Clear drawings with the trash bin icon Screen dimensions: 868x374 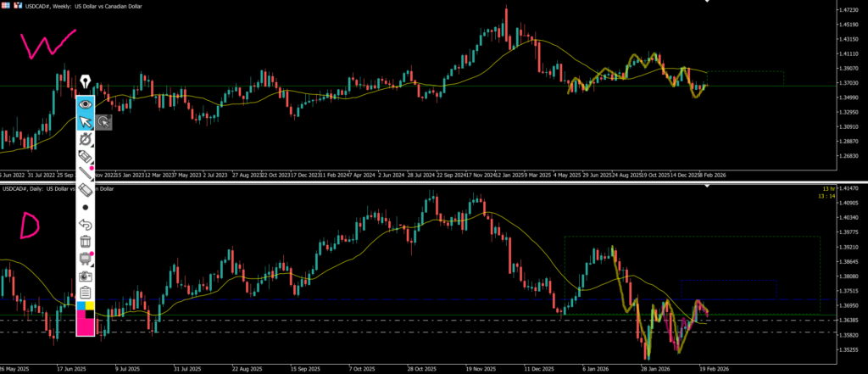coord(85,241)
